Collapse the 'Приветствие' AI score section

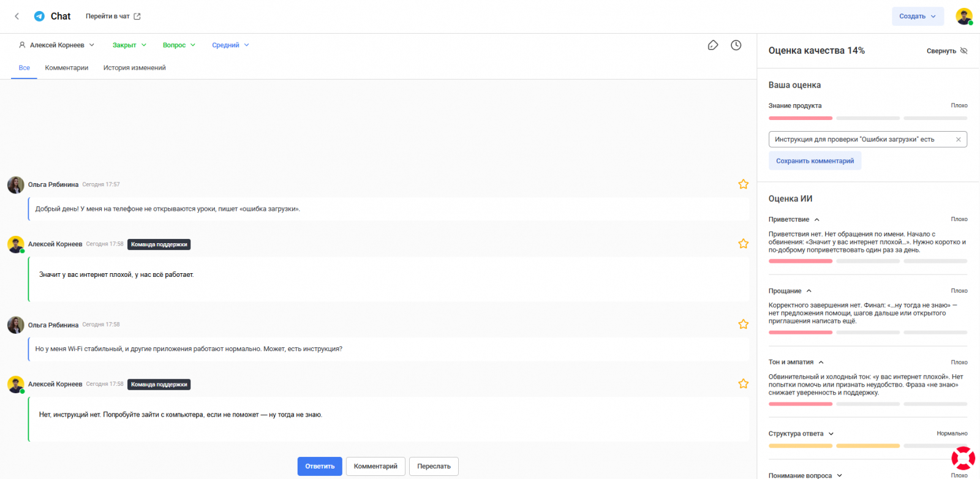coord(817,219)
